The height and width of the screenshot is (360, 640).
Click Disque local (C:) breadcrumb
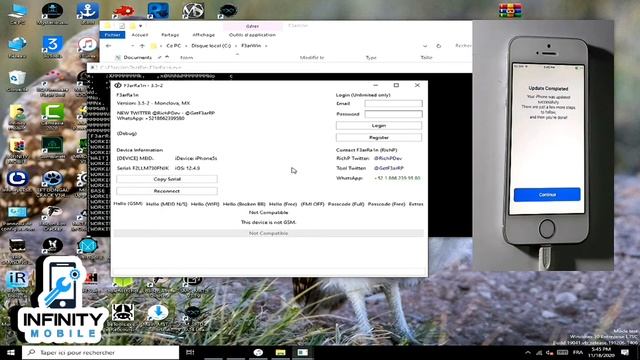tap(211, 46)
